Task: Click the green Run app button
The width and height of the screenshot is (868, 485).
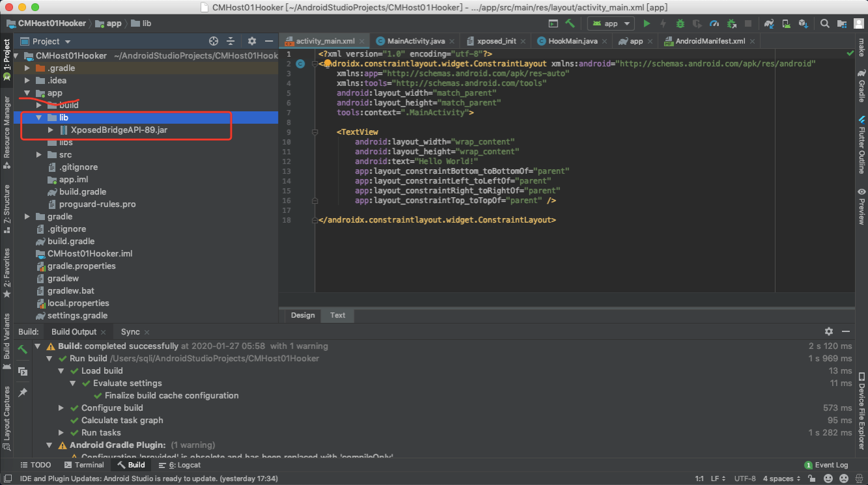Action: [x=647, y=23]
